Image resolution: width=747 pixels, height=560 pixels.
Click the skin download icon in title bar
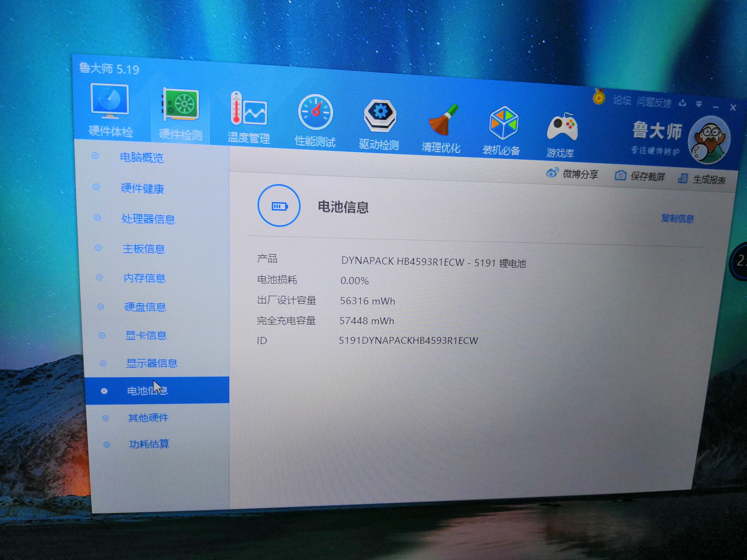[x=682, y=103]
